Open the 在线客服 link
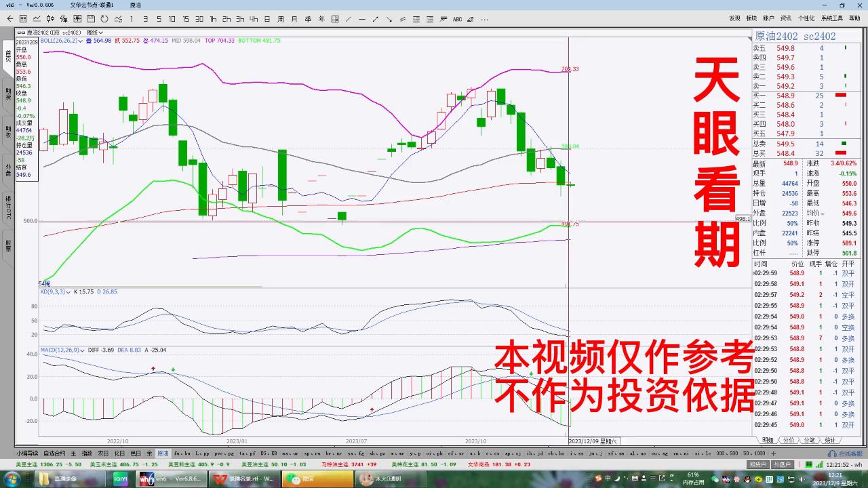Screen dimensions: 868x488 pyautogui.click(x=846, y=453)
